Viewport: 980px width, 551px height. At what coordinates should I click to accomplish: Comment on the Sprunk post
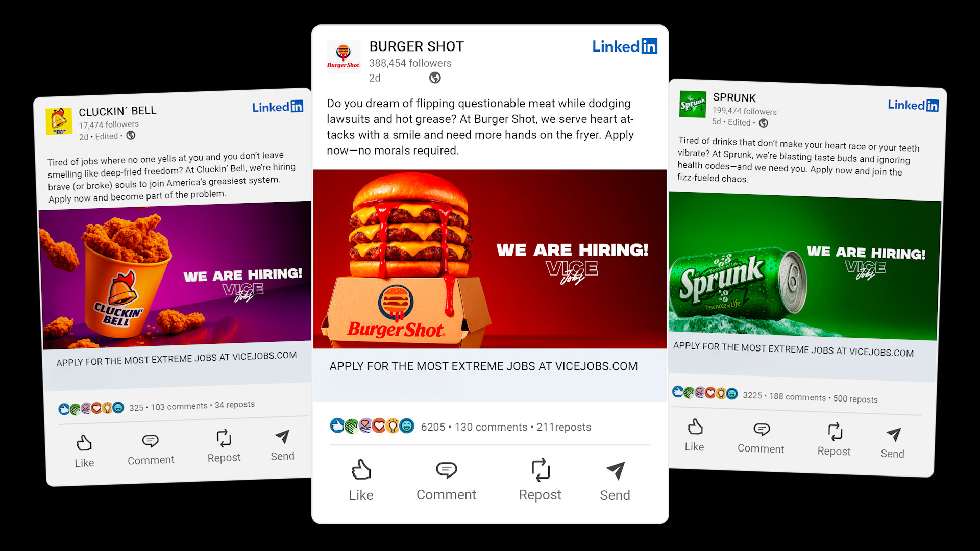pos(761,438)
